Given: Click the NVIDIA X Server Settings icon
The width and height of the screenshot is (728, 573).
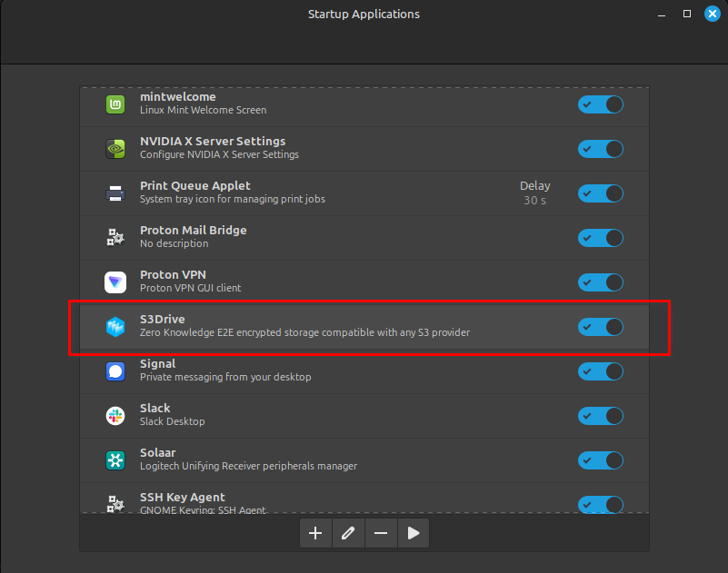Looking at the screenshot, I should (115, 149).
